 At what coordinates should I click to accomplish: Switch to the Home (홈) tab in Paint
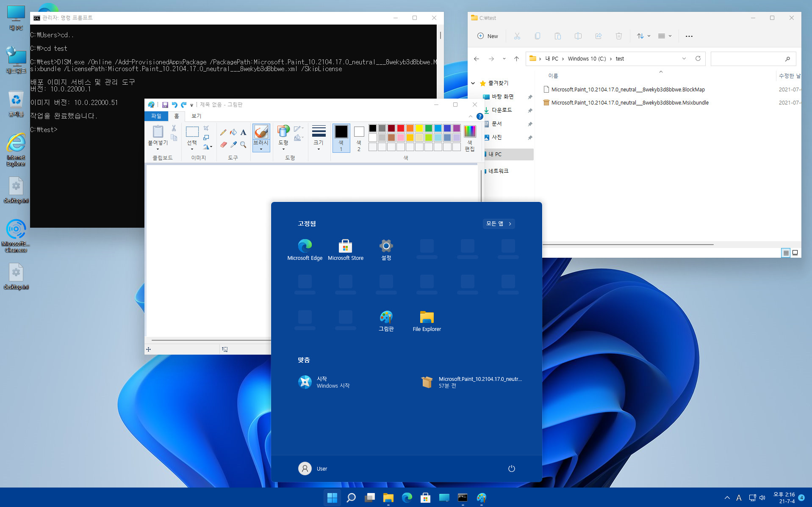click(177, 116)
